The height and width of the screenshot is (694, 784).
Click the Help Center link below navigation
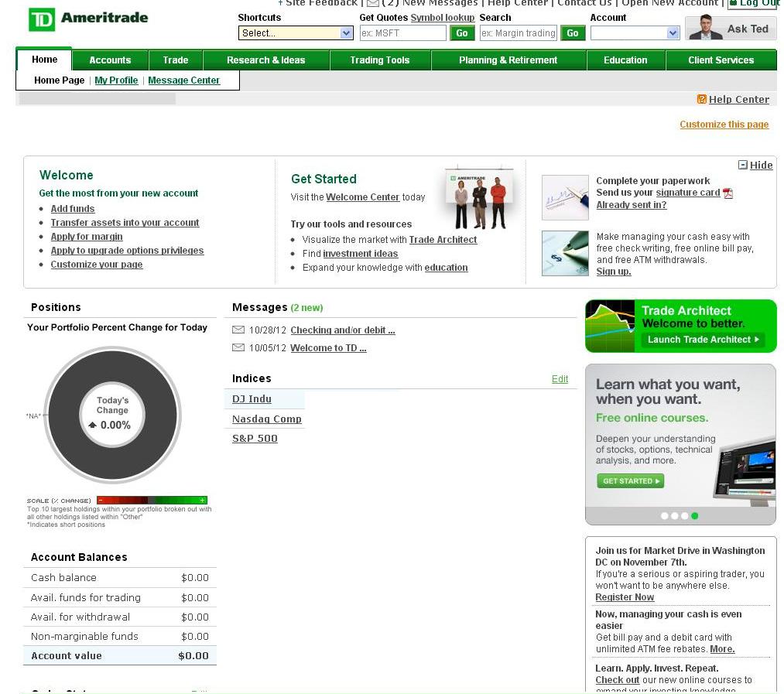pyautogui.click(x=739, y=99)
